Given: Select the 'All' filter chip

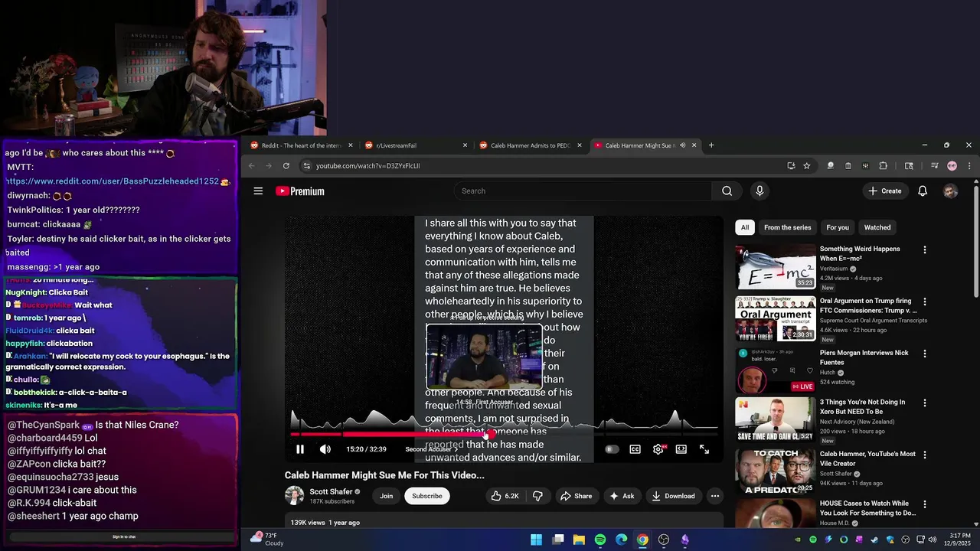Looking at the screenshot, I should (x=745, y=227).
